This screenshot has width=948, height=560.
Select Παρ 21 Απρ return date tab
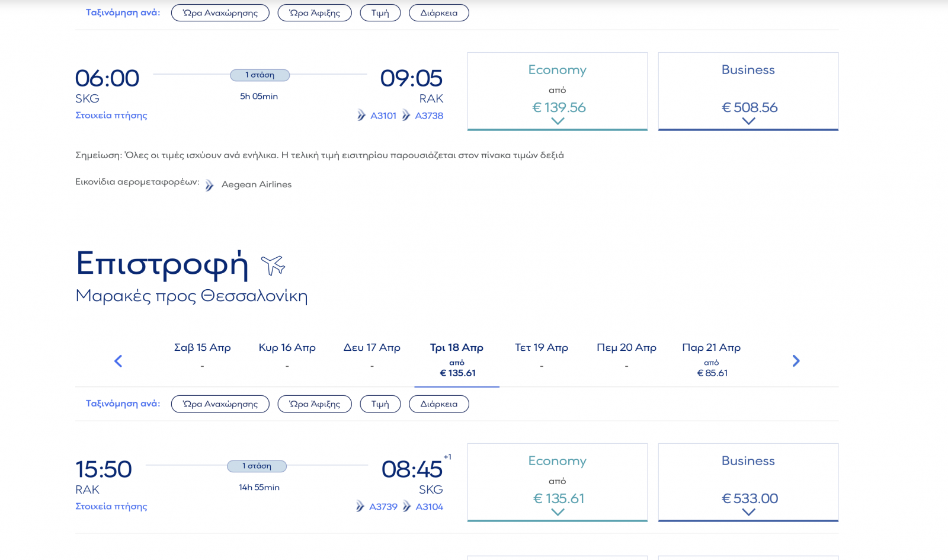(711, 359)
